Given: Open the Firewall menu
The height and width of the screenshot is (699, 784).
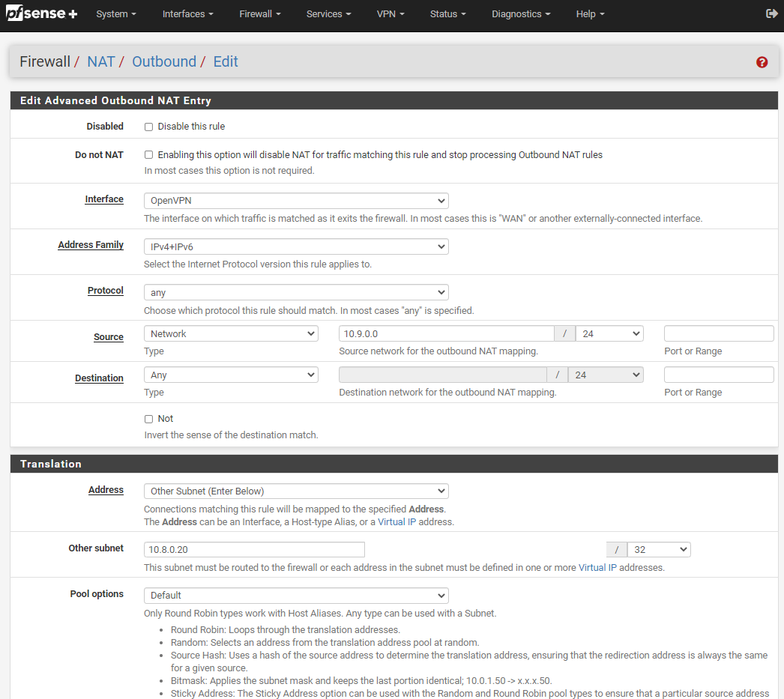Looking at the screenshot, I should [x=259, y=14].
